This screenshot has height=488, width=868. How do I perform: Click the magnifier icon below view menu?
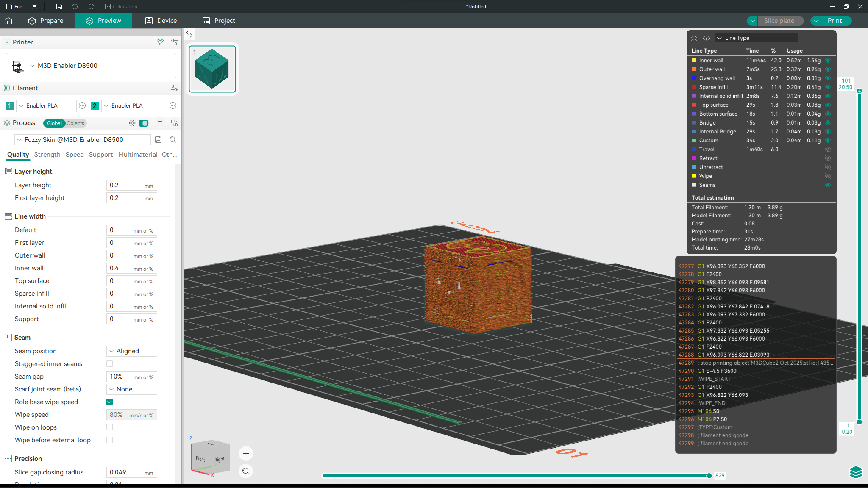[246, 471]
